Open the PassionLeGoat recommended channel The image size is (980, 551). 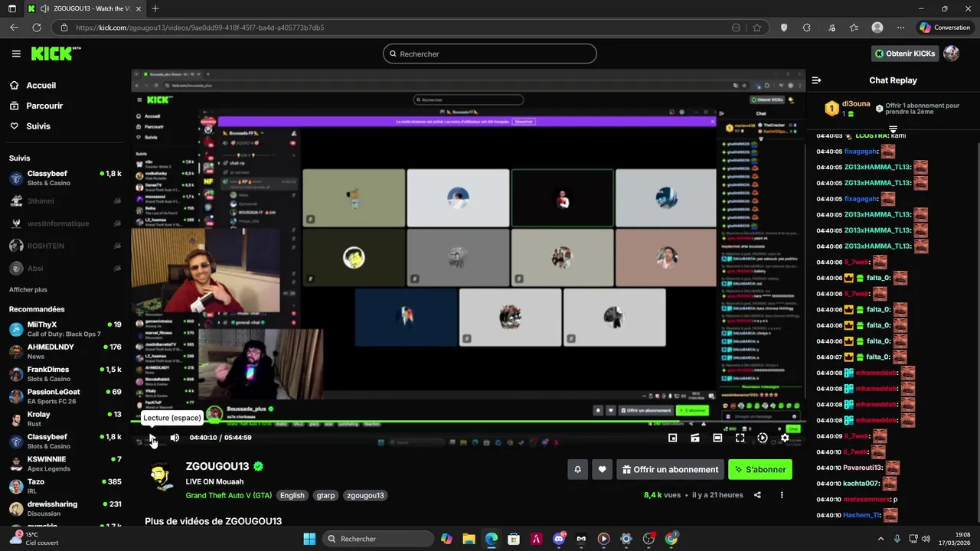(65, 396)
